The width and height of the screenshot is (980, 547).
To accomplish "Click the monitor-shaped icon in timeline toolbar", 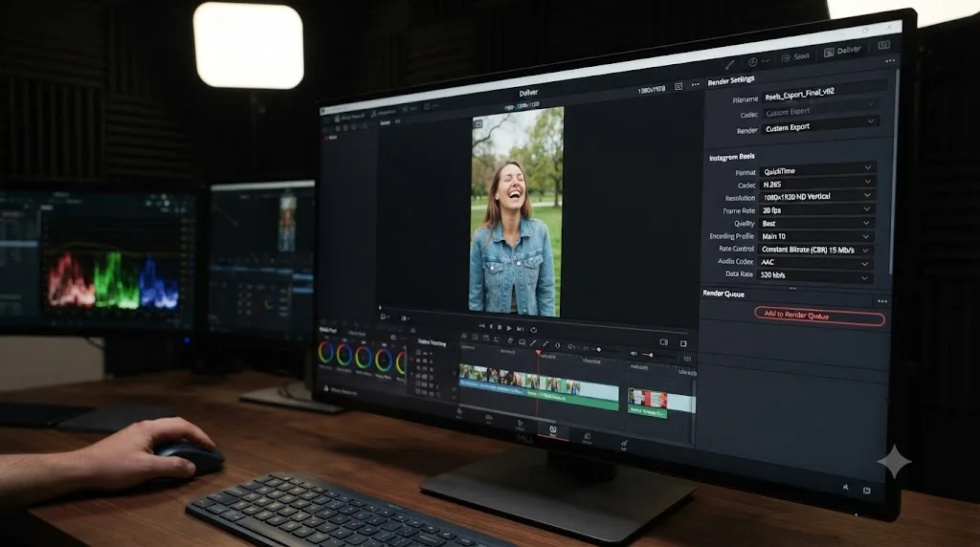I will tap(522, 341).
